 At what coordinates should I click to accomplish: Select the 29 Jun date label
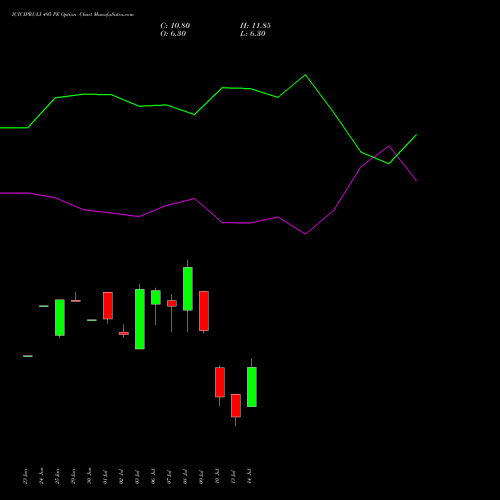(73, 476)
